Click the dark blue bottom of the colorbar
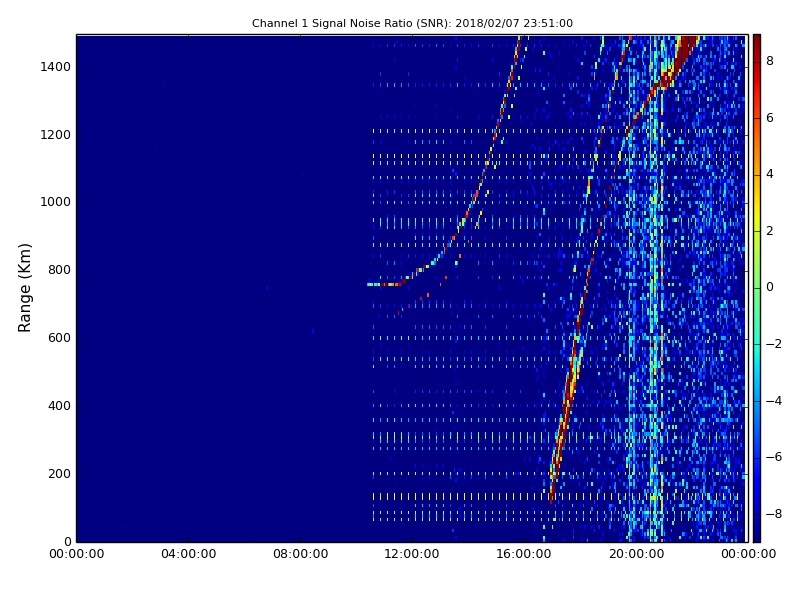This screenshot has height=600, width=800. point(757,533)
